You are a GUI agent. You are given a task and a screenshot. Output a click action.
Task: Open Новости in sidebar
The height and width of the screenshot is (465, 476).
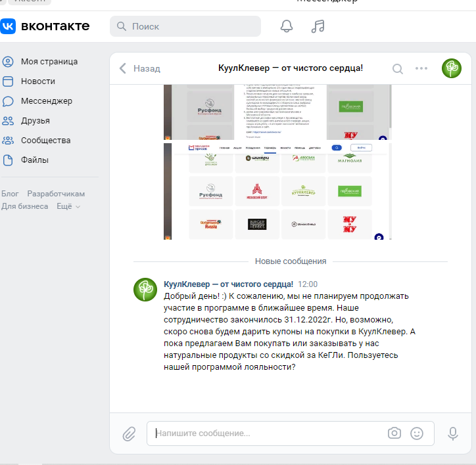pyautogui.click(x=38, y=81)
